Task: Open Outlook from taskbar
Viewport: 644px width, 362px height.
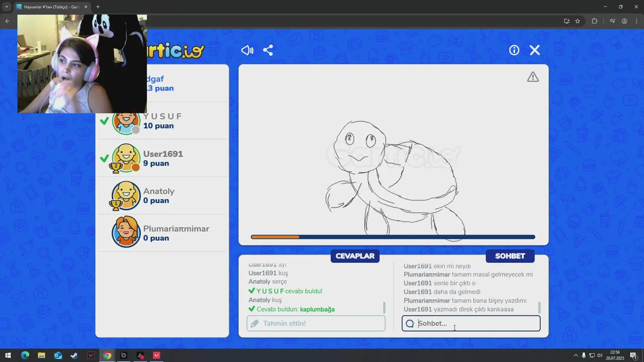Action: [58, 355]
